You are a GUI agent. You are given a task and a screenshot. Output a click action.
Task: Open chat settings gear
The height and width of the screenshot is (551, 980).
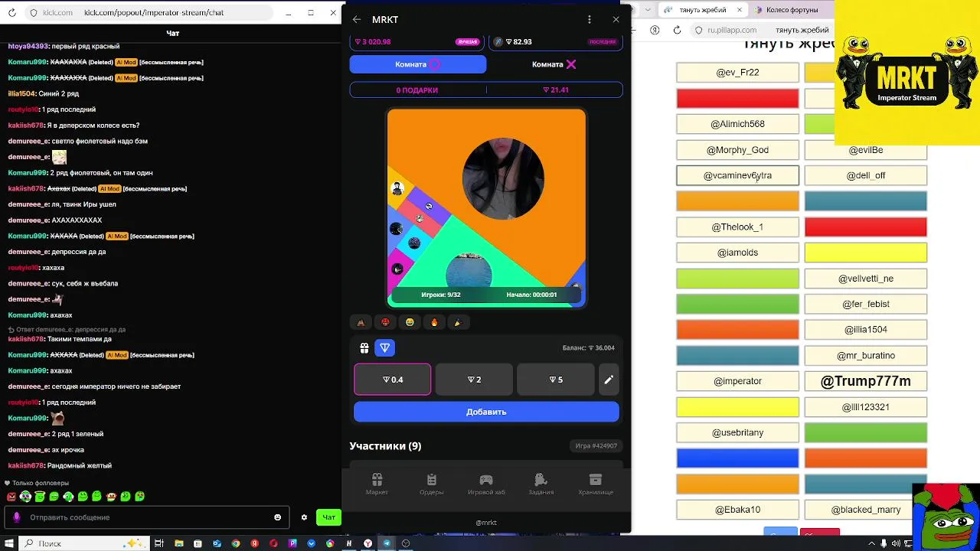point(304,517)
